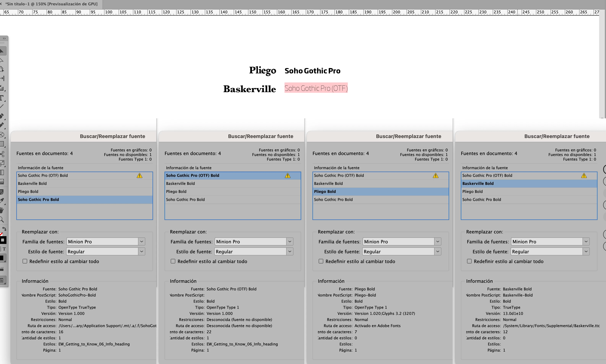Image resolution: width=606 pixels, height=364 pixels.
Task: Click the swap fill and stroke arrows
Action: (4, 229)
